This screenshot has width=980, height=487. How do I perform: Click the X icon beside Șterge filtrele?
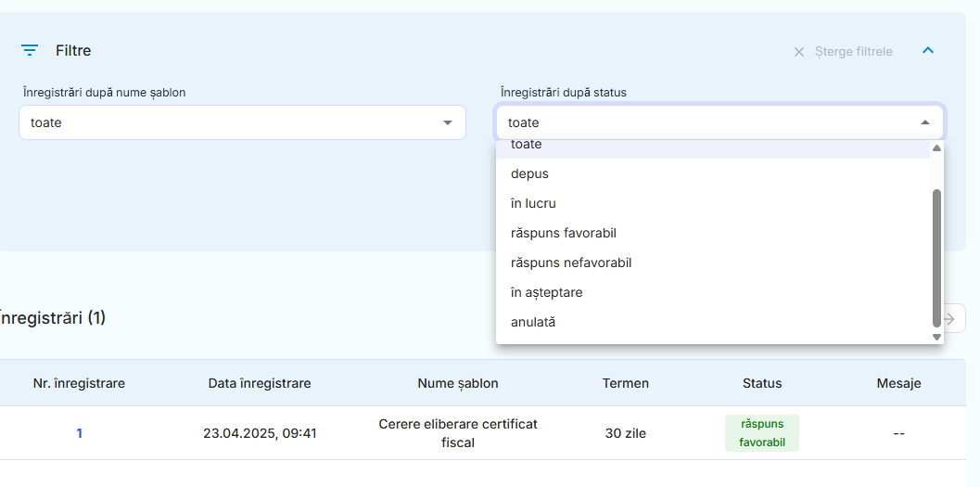pos(798,52)
